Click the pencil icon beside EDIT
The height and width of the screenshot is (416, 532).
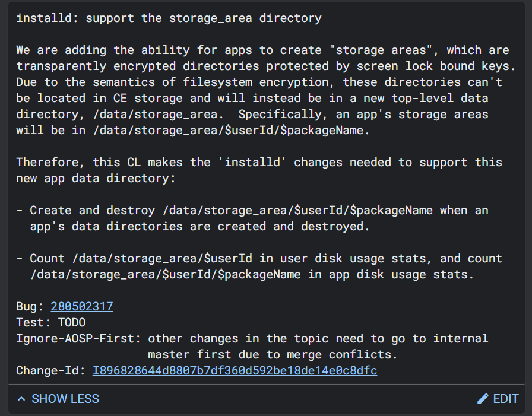point(483,399)
